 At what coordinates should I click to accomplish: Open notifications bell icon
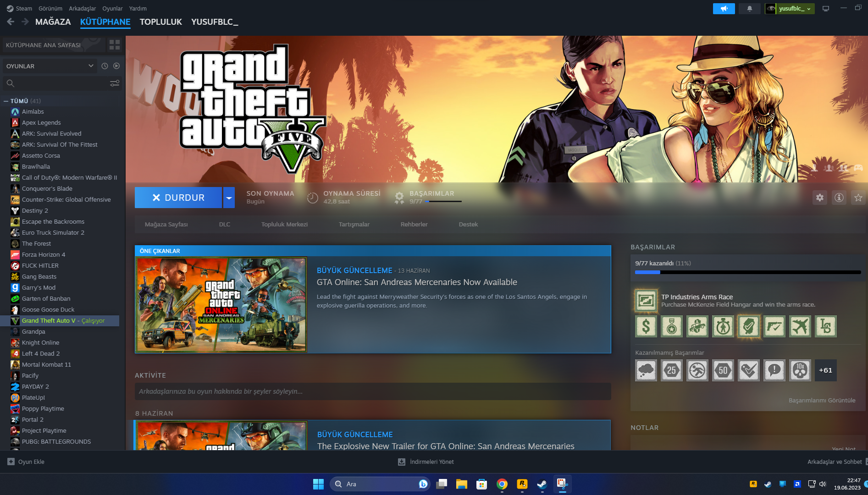coord(749,9)
